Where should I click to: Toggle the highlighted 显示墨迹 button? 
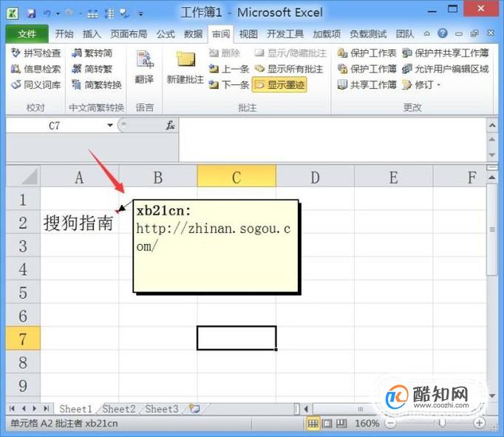tap(279, 84)
